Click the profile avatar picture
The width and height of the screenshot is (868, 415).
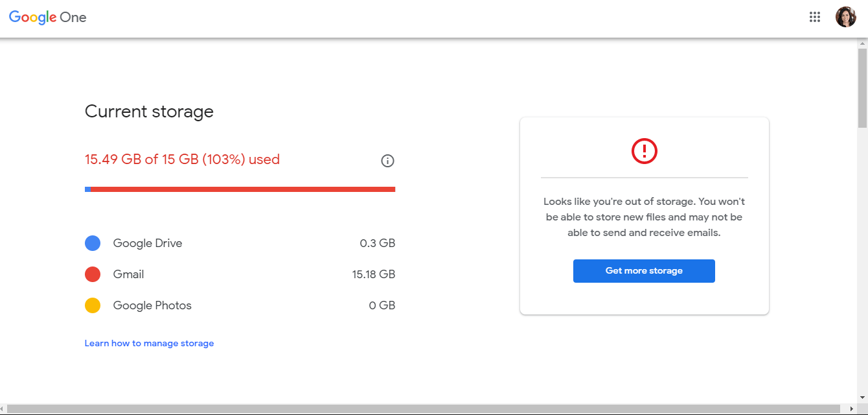[845, 16]
